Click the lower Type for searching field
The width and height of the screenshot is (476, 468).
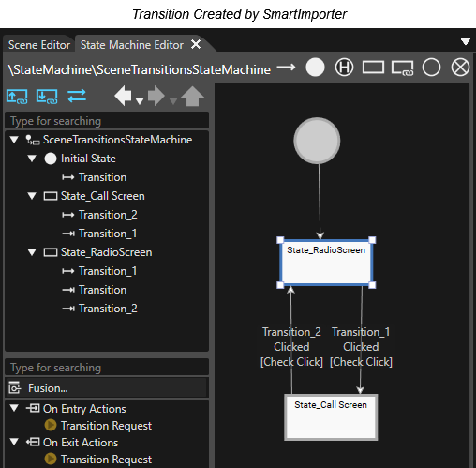[x=107, y=368]
